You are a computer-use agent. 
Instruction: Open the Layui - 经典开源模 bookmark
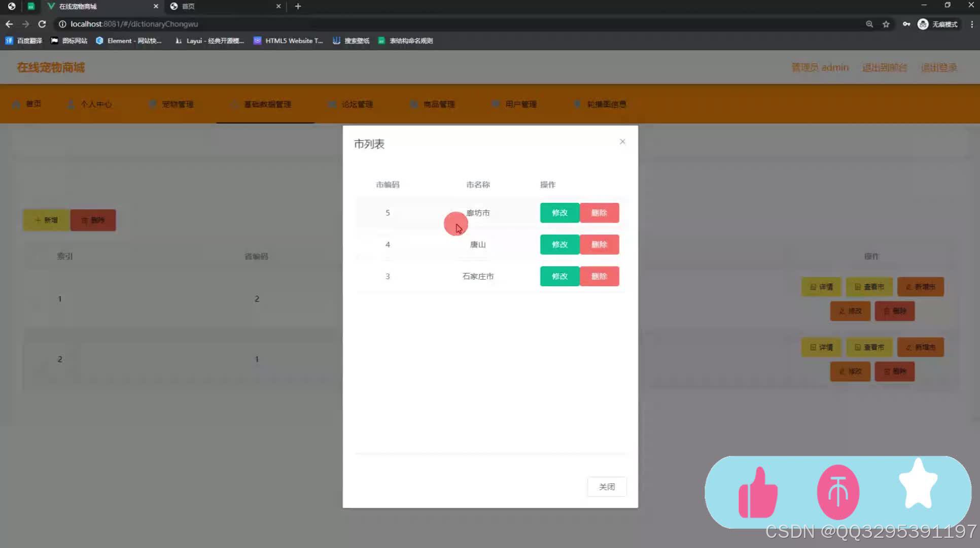click(x=209, y=41)
